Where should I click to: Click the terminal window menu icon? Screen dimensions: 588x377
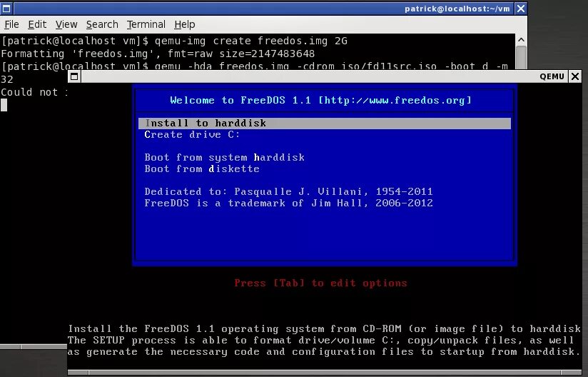[x=6, y=9]
